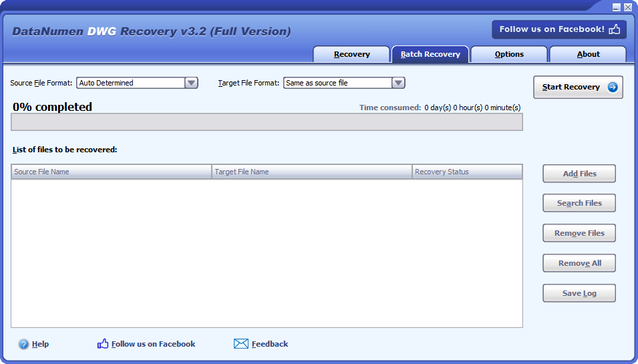Click the blue arrow icon on Start Recovery
This screenshot has width=638, height=364.
[613, 87]
